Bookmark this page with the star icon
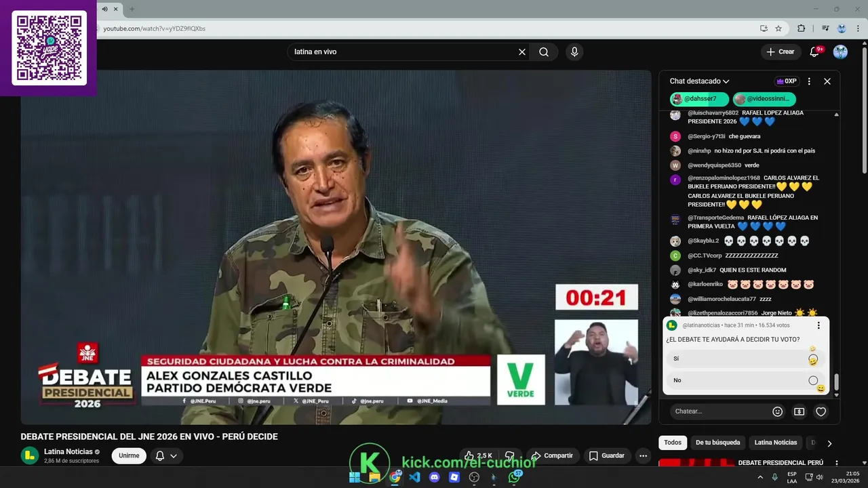Image resolution: width=868 pixels, height=488 pixels. click(x=778, y=28)
